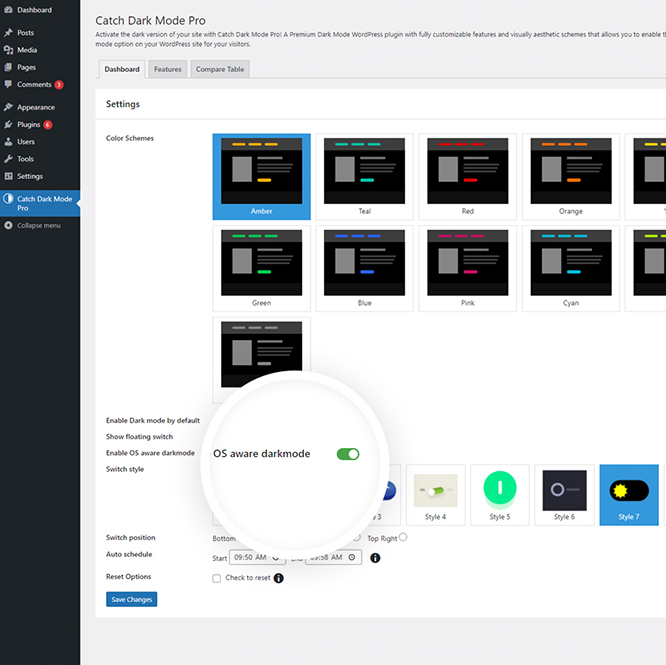Click the Pages icon in sidebar
This screenshot has height=665, width=666.
pos(8,67)
